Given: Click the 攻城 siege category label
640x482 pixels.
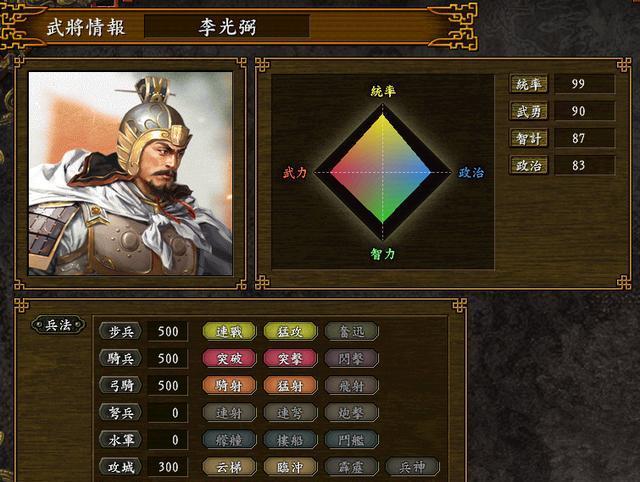Looking at the screenshot, I should click(121, 467).
